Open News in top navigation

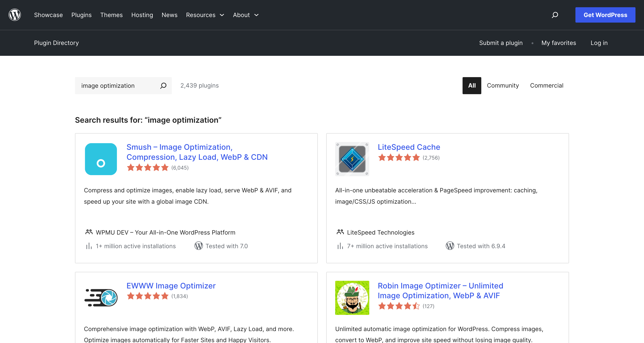pos(170,15)
